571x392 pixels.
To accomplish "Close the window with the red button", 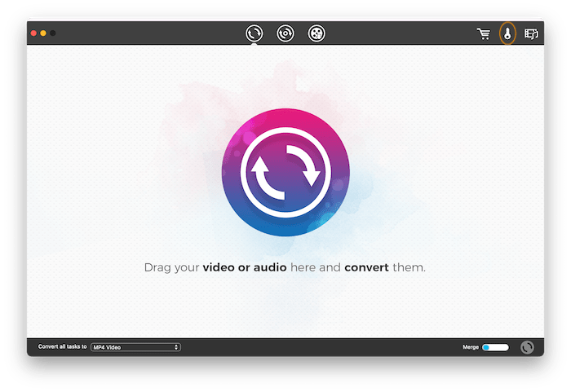I will [x=34, y=33].
